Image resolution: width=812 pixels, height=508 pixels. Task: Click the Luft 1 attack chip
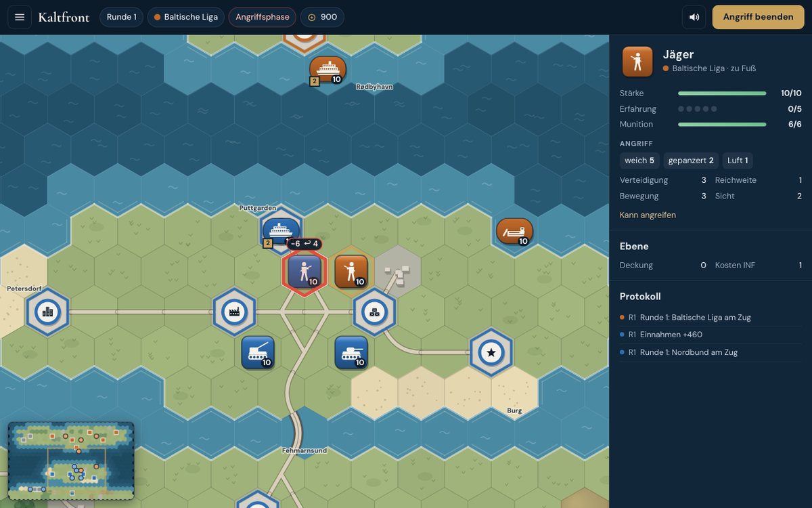pos(738,161)
